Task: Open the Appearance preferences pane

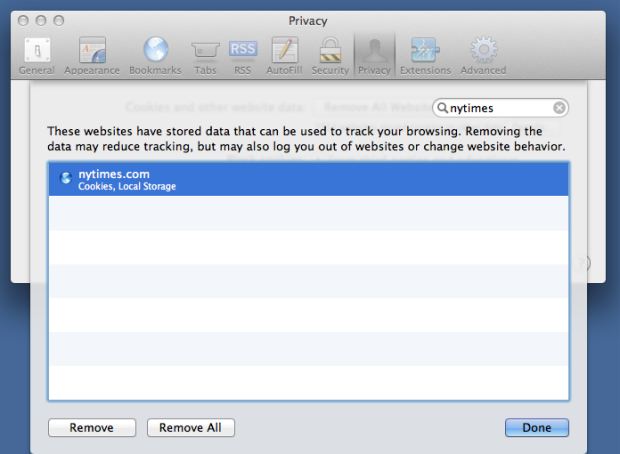Action: tap(92, 55)
